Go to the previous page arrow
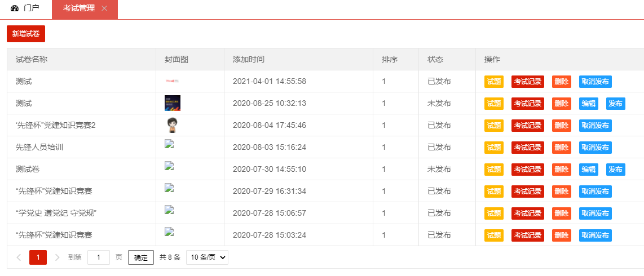 point(19,257)
